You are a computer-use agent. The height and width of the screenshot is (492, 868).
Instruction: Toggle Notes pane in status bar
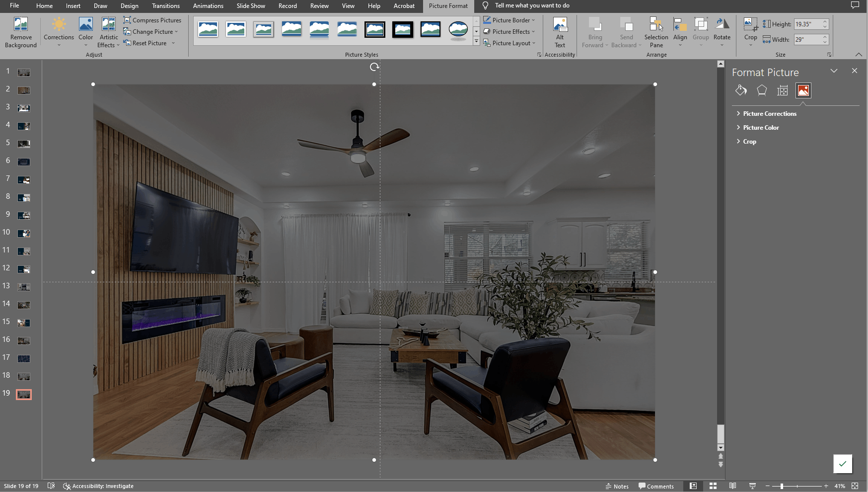[617, 486]
